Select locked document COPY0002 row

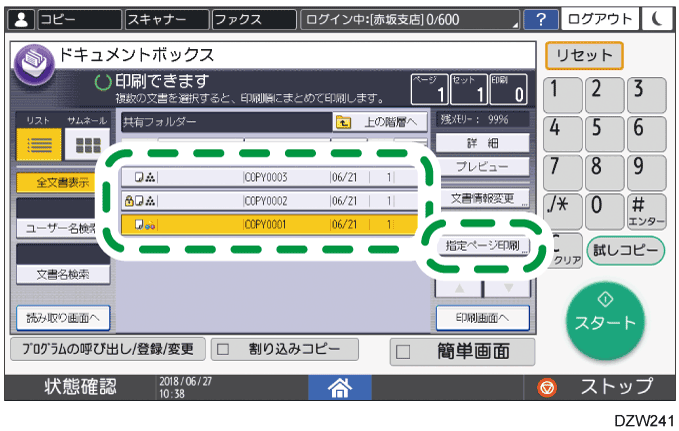click(x=268, y=201)
